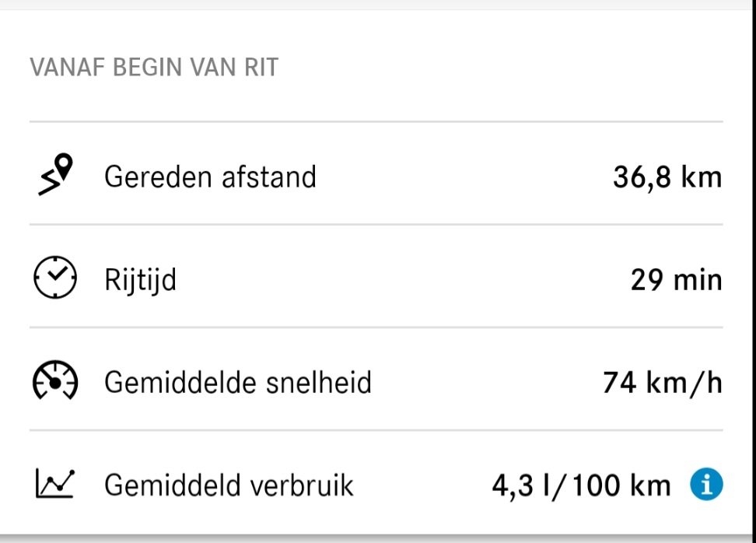
Task: Tap the 4,3 l/100 km consumption value
Action: [581, 486]
